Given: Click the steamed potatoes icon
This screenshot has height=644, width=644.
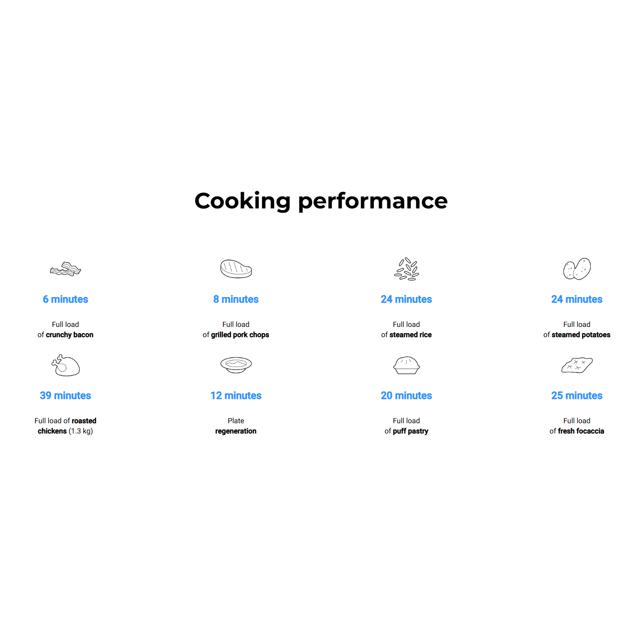Looking at the screenshot, I should point(577,269).
